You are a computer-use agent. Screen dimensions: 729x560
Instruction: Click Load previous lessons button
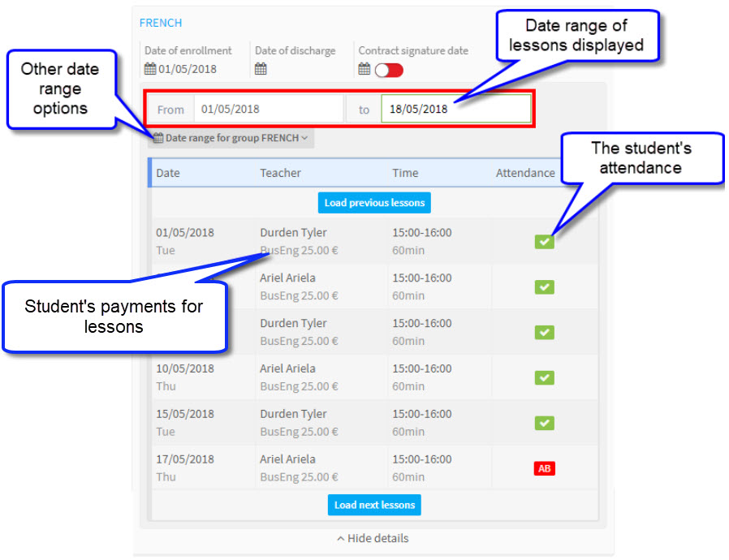click(373, 202)
